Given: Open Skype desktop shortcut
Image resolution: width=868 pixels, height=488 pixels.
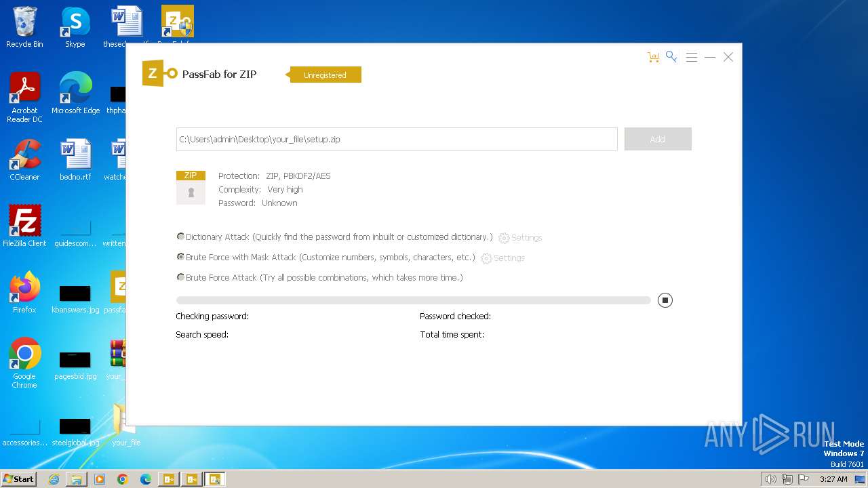Looking at the screenshot, I should coord(75,27).
